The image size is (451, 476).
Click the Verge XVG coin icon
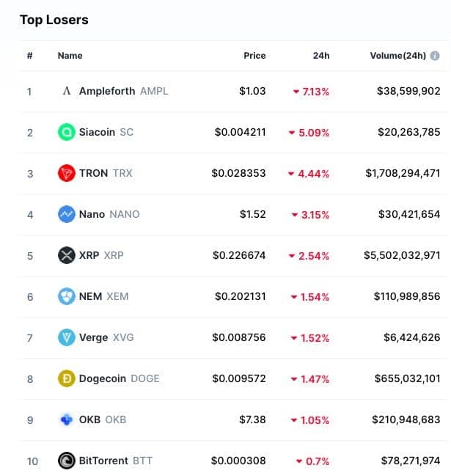click(67, 337)
